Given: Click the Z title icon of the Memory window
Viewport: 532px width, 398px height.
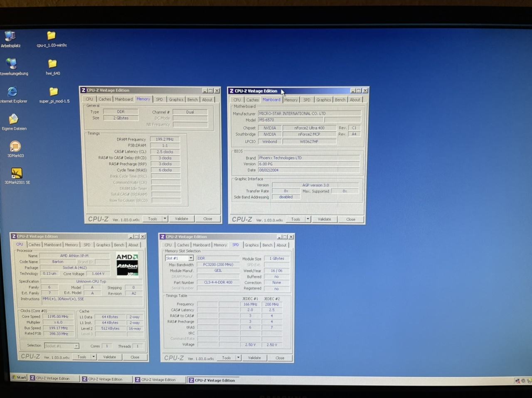Looking at the screenshot, I should click(83, 90).
